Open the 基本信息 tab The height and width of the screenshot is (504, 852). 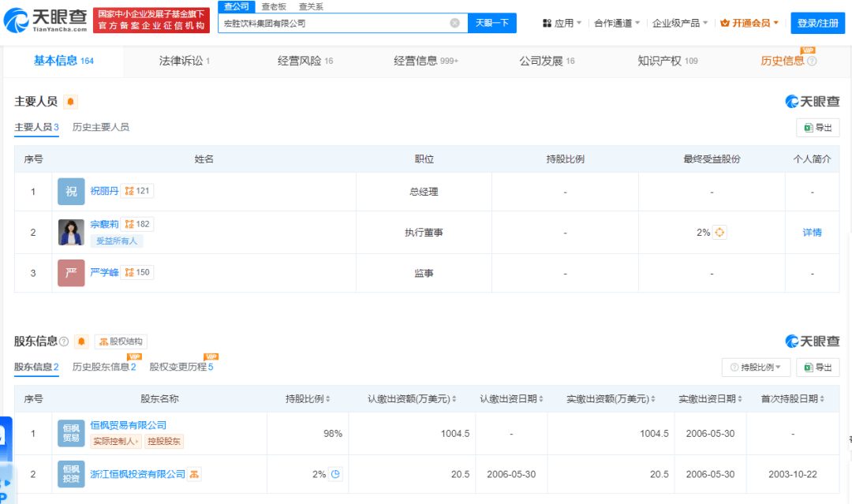[x=64, y=61]
